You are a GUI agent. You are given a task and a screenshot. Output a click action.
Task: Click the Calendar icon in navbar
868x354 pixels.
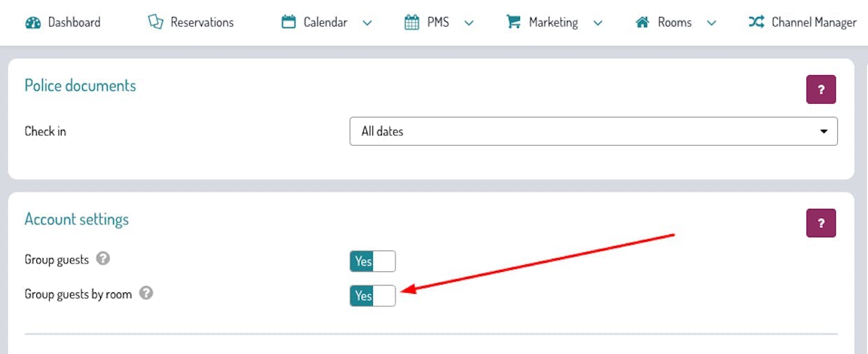click(288, 22)
